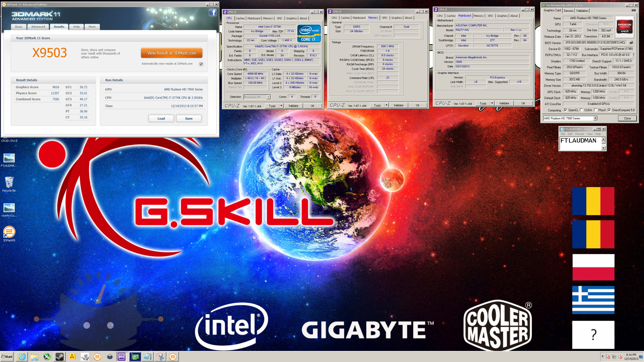Switch to Notepad taskbar icon

(x=148, y=356)
